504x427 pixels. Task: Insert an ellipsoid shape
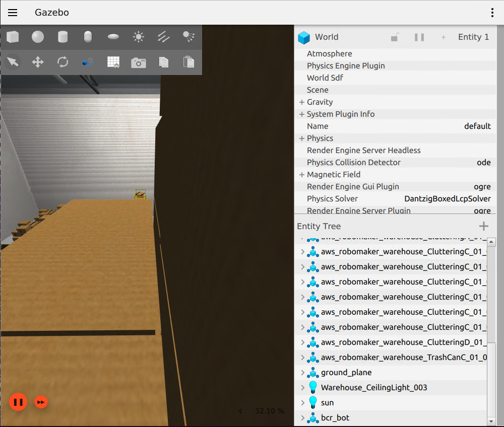pos(113,37)
